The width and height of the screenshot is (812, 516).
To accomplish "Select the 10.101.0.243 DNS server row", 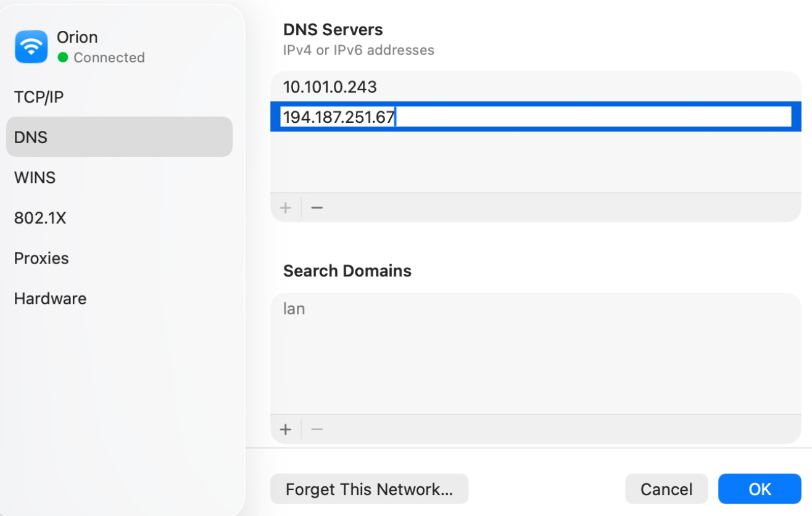I will (536, 87).
